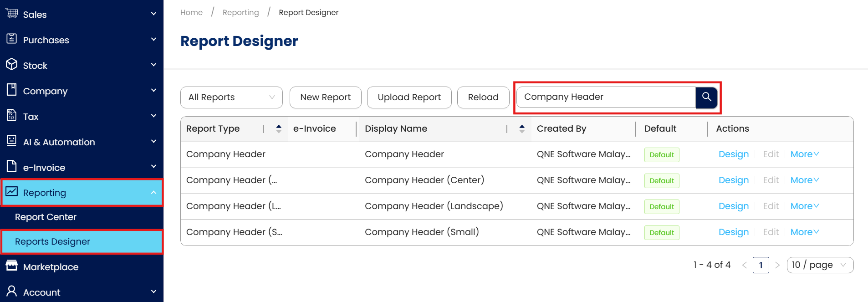Screen dimensions: 868x302
Task: Open the All Reports filter dropdown
Action: (x=231, y=97)
